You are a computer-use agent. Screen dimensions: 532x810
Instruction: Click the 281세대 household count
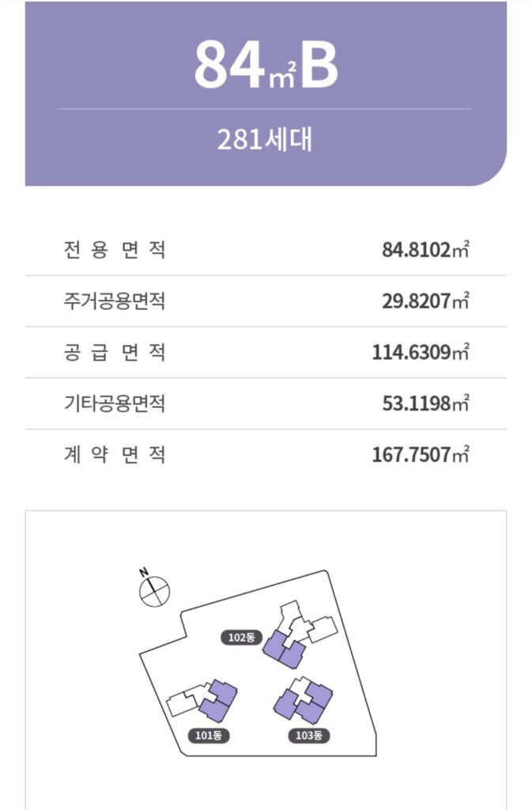click(x=265, y=139)
